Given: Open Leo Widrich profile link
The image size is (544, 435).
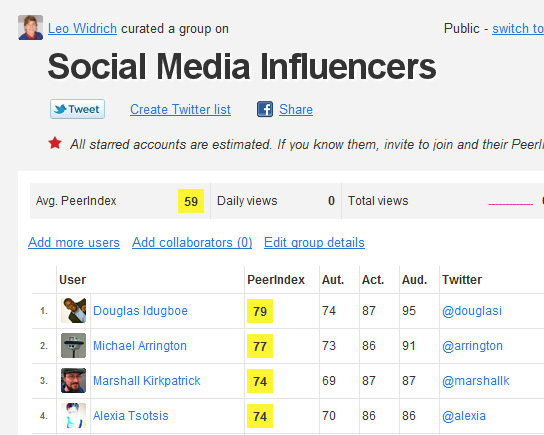Looking at the screenshot, I should click(82, 29).
